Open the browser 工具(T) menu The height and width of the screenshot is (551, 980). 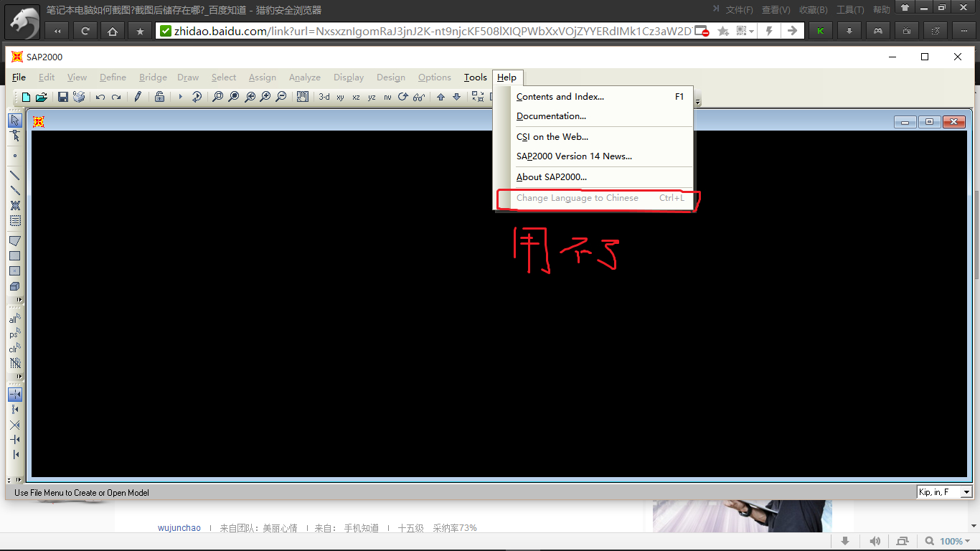point(850,10)
